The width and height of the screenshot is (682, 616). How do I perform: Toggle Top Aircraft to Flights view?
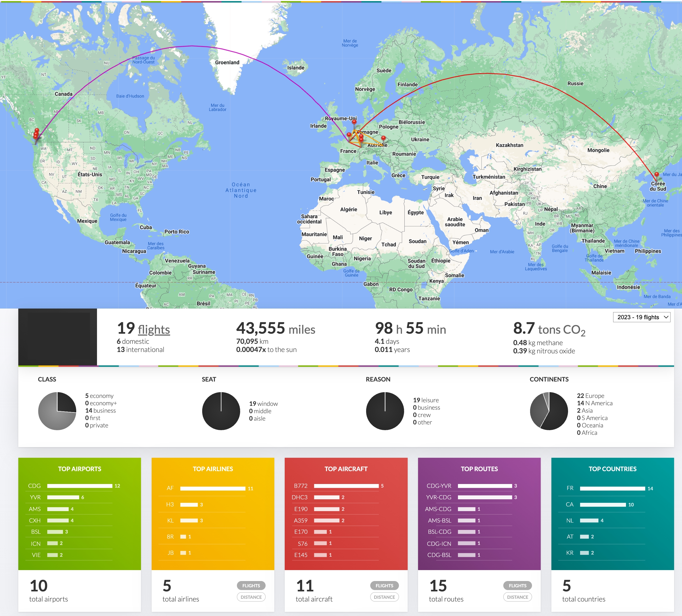[384, 586]
